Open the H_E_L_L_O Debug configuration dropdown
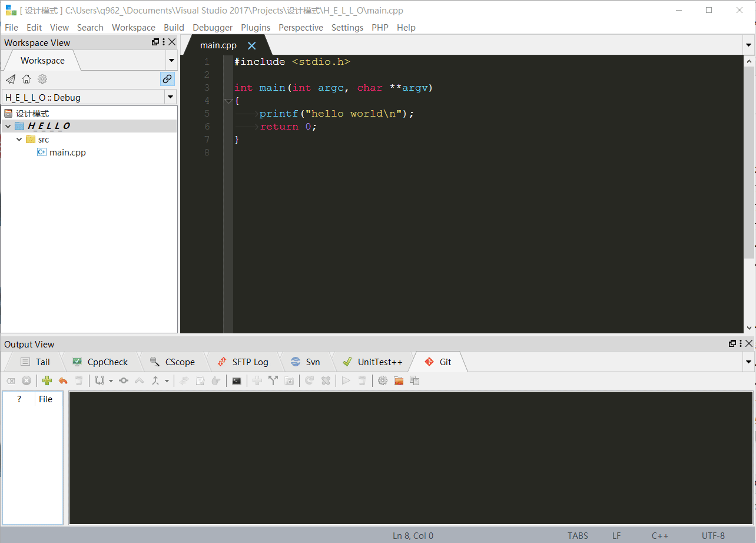Viewport: 756px width, 543px height. click(171, 97)
